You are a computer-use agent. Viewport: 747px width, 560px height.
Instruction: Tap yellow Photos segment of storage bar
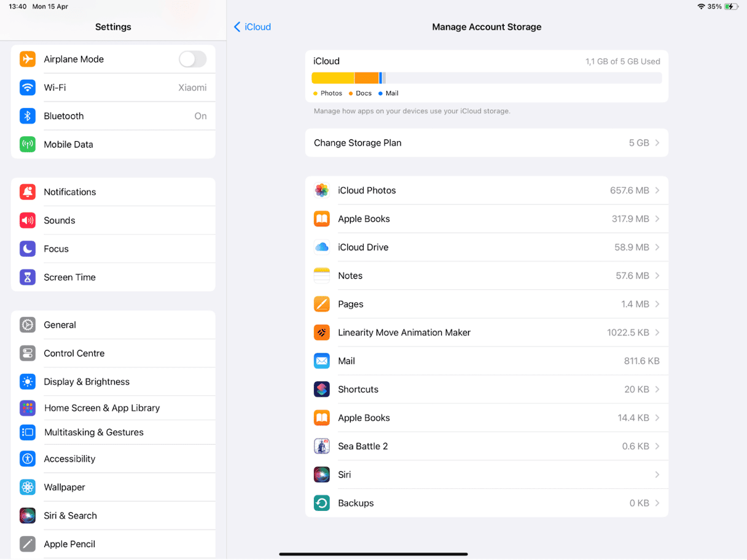(x=333, y=78)
